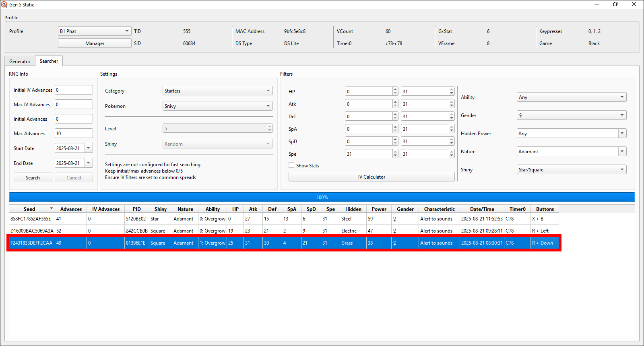Open the profile Manager
The height and width of the screenshot is (346, 644).
pyautogui.click(x=95, y=43)
